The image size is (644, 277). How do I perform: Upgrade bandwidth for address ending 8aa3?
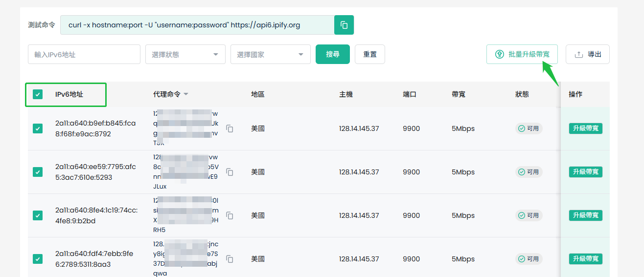click(586, 259)
